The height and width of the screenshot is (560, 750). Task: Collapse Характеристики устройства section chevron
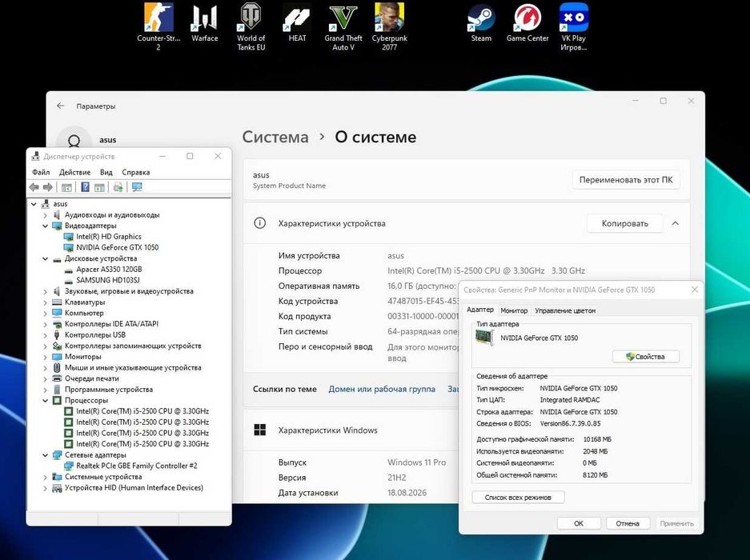click(675, 223)
